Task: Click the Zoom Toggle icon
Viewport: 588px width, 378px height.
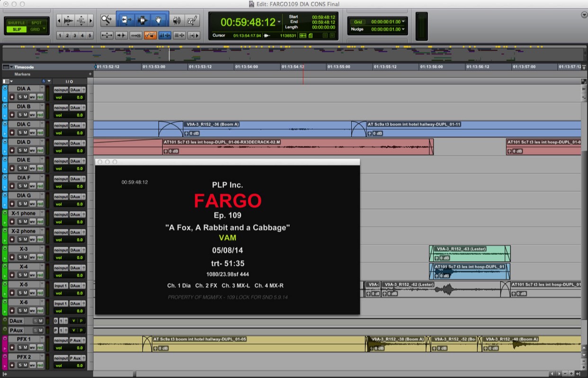Action: 107,36
